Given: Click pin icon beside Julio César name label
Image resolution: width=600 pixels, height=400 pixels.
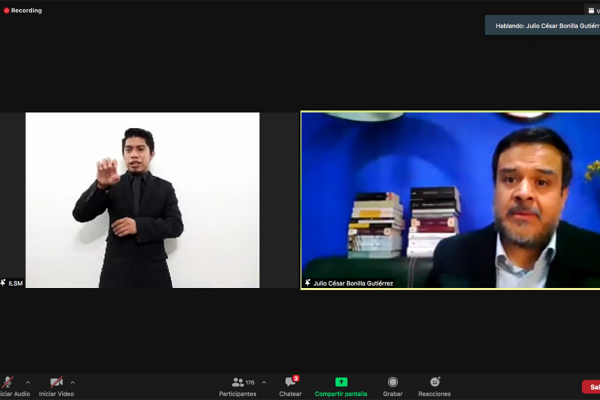Looking at the screenshot, I should coord(308,283).
